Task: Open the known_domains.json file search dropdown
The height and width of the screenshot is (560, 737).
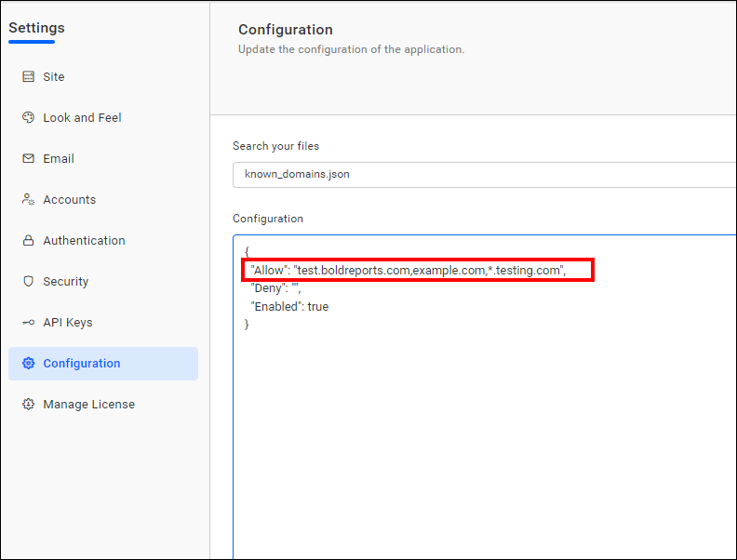Action: point(485,175)
